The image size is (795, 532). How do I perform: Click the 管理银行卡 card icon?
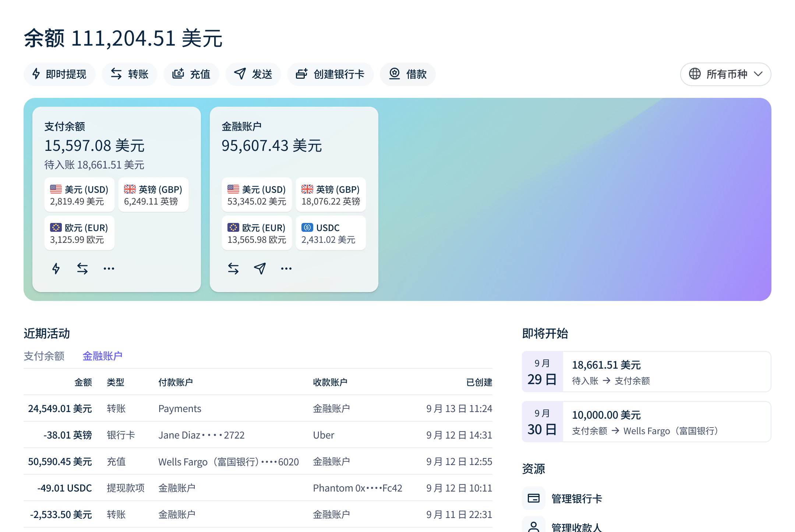534,498
